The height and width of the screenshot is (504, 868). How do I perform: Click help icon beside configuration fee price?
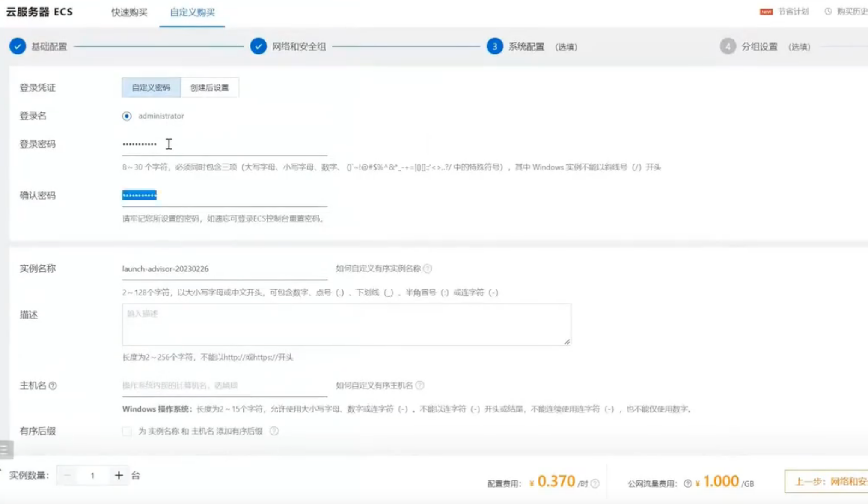(x=595, y=483)
